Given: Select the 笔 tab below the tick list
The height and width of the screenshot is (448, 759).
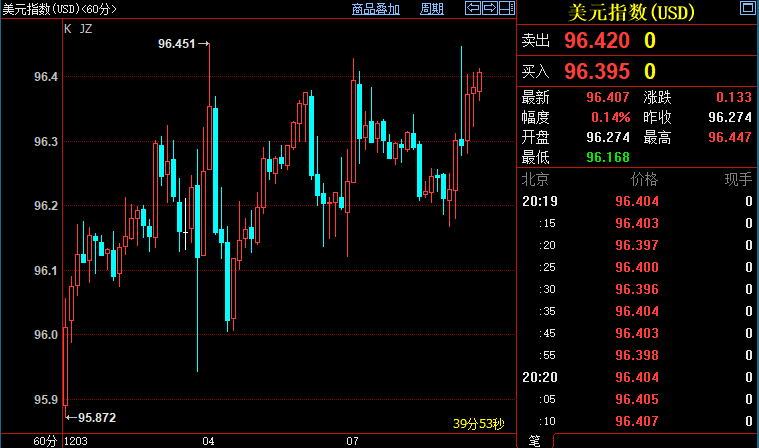Looking at the screenshot, I should (x=534, y=440).
